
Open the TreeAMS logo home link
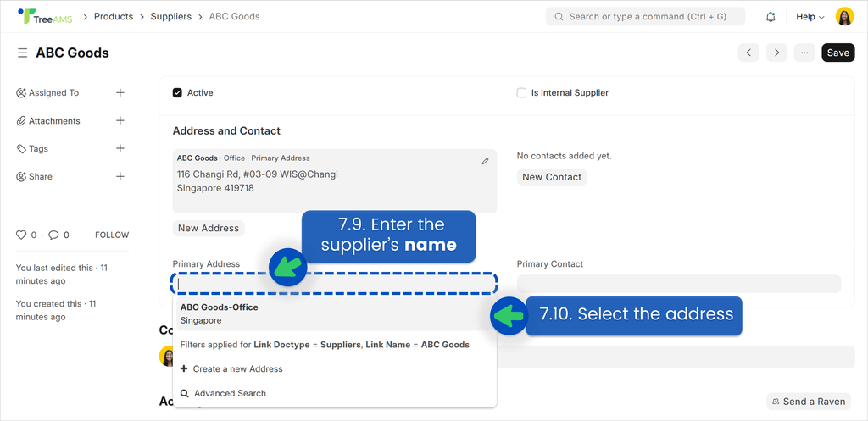pos(45,17)
